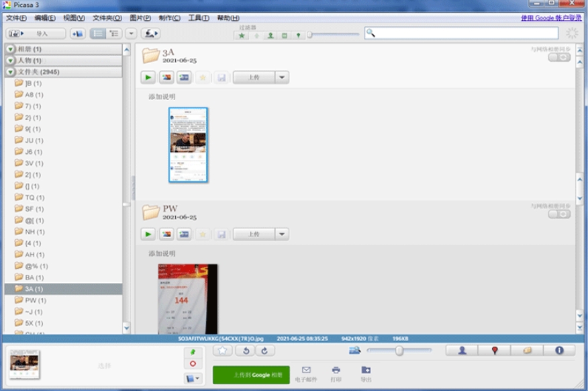
Task: Click the green 上传到 Google 相册 button
Action: click(251, 375)
